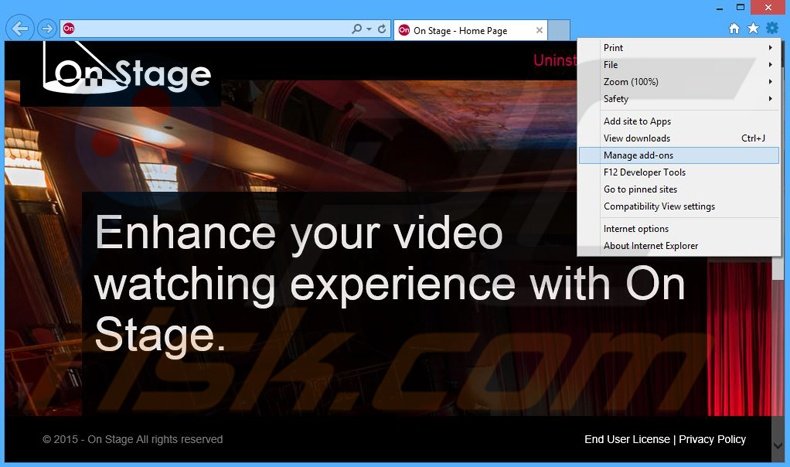The height and width of the screenshot is (467, 790).
Task: Open the File submenu
Action: [679, 64]
